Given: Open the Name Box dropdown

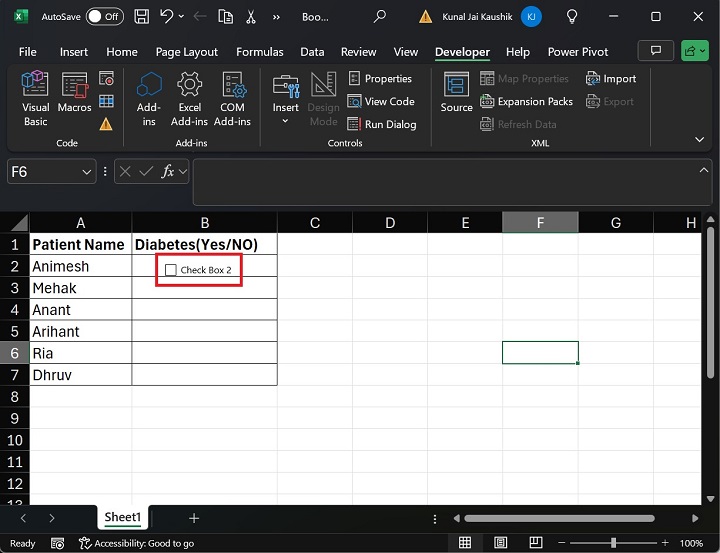Looking at the screenshot, I should point(86,172).
